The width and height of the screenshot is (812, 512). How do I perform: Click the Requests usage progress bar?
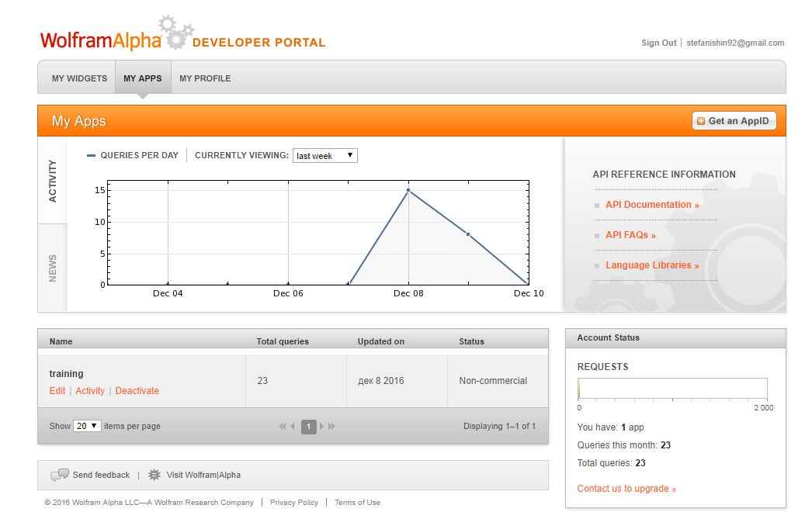[673, 389]
